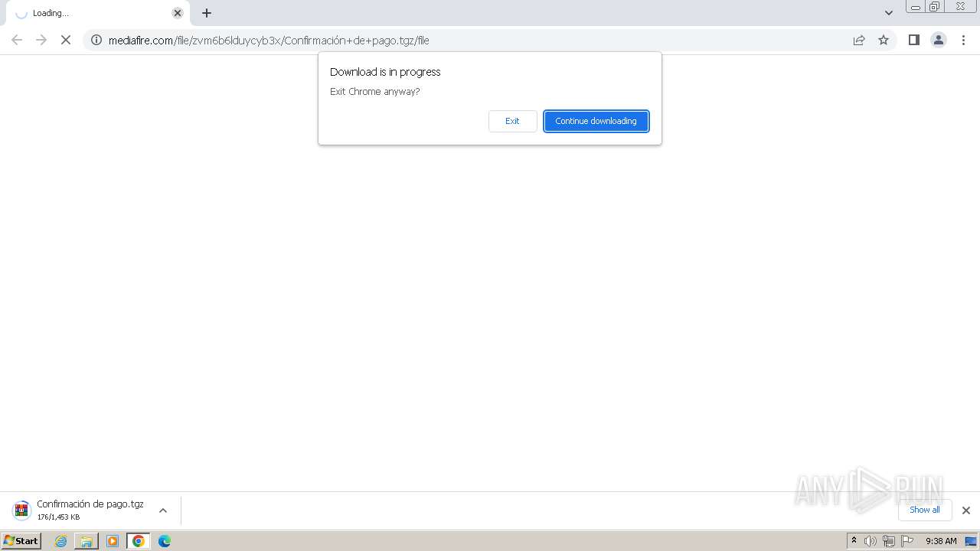Click the Action Center flag icon
This screenshot has height=551, width=980.
(x=907, y=541)
